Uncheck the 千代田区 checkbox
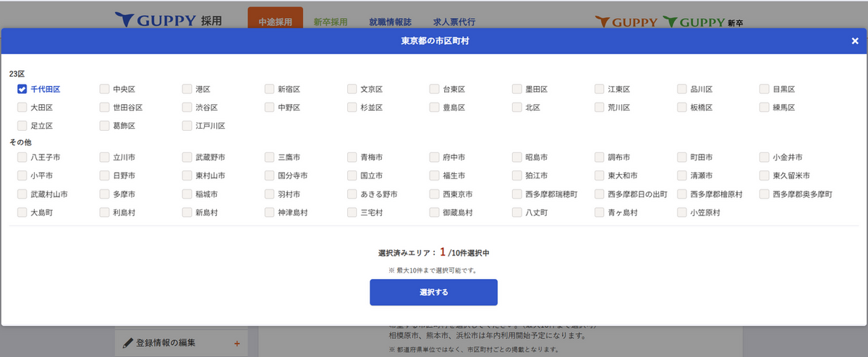 pos(22,89)
